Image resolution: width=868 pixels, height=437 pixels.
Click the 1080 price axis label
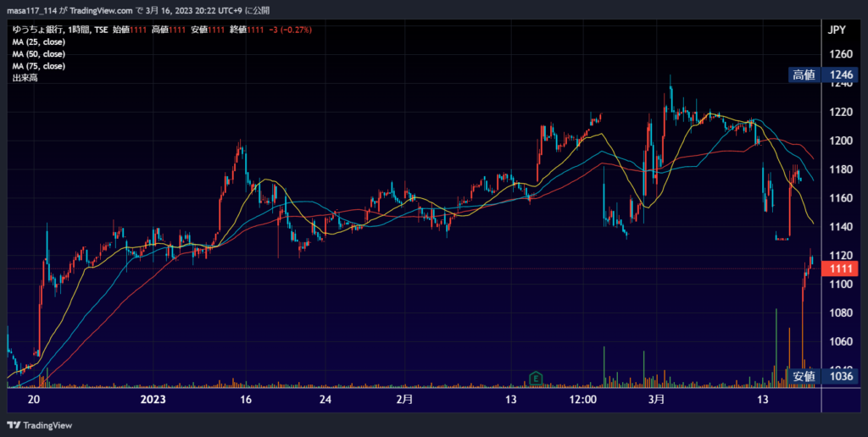[841, 313]
